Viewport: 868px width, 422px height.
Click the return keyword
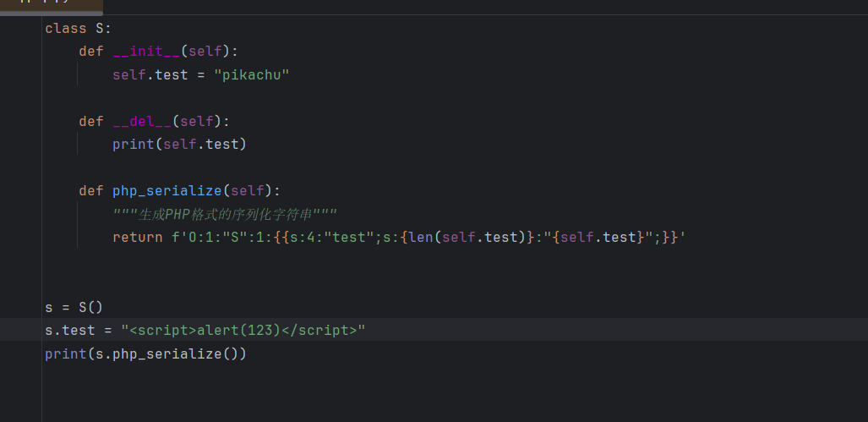pos(137,237)
